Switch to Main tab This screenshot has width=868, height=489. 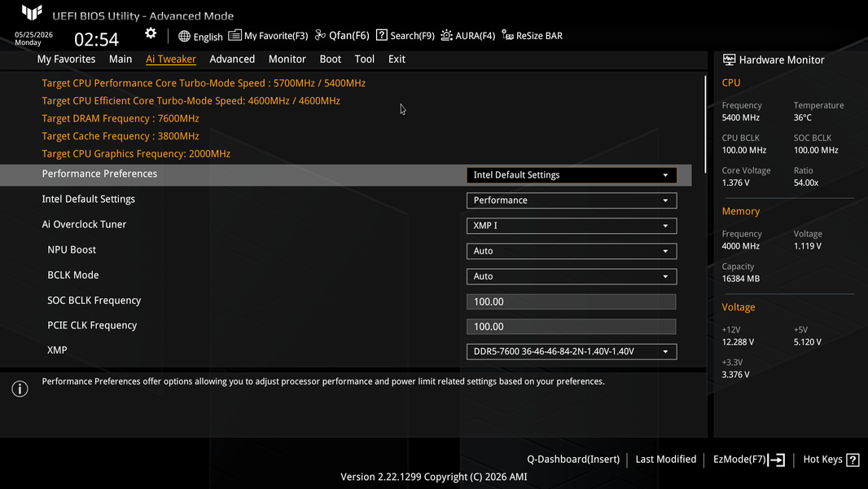121,59
